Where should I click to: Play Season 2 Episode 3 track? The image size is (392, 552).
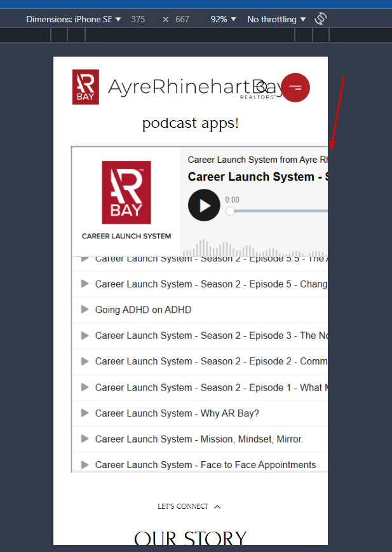[84, 336]
